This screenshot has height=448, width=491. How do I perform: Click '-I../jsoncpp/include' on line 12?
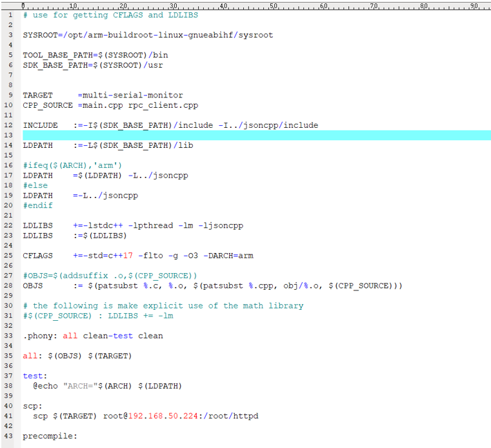(x=268, y=125)
